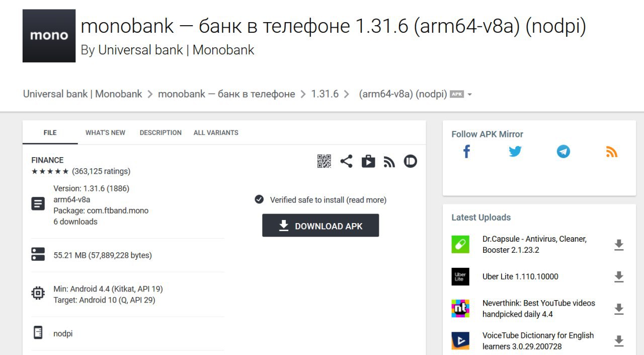
Task: Select the All Variants tab
Action: click(216, 133)
